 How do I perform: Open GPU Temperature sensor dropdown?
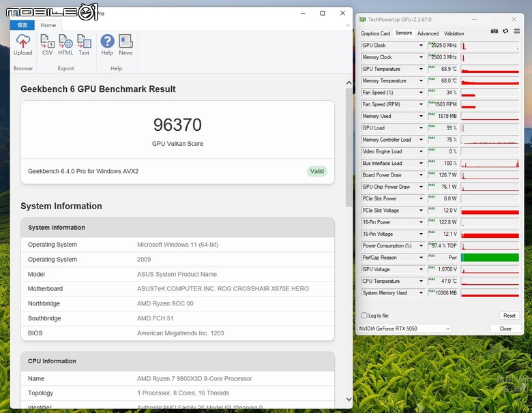(x=421, y=69)
